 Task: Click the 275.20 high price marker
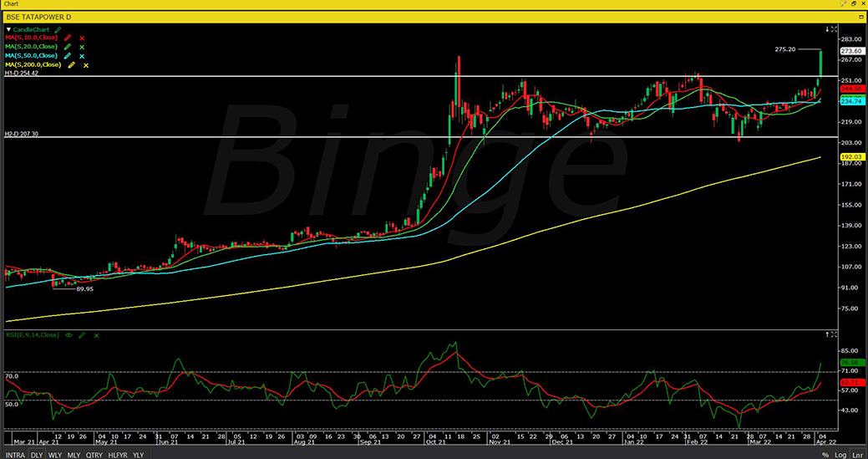(x=785, y=49)
